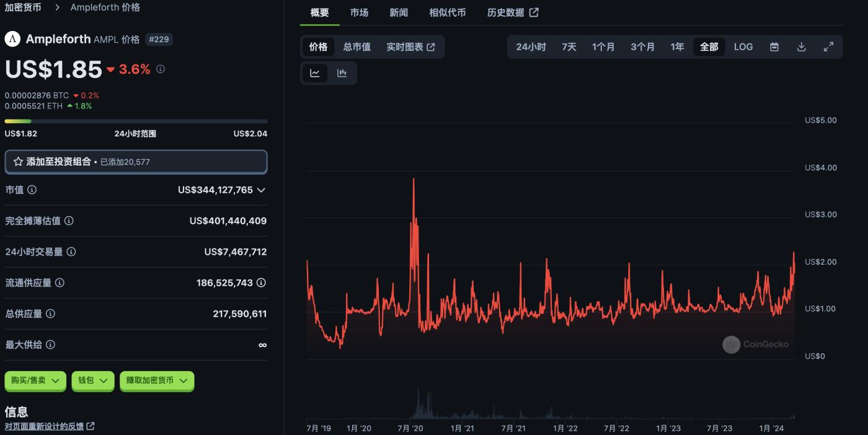Open the 购买/售卖 dropdown
The image size is (868, 435).
[35, 380]
